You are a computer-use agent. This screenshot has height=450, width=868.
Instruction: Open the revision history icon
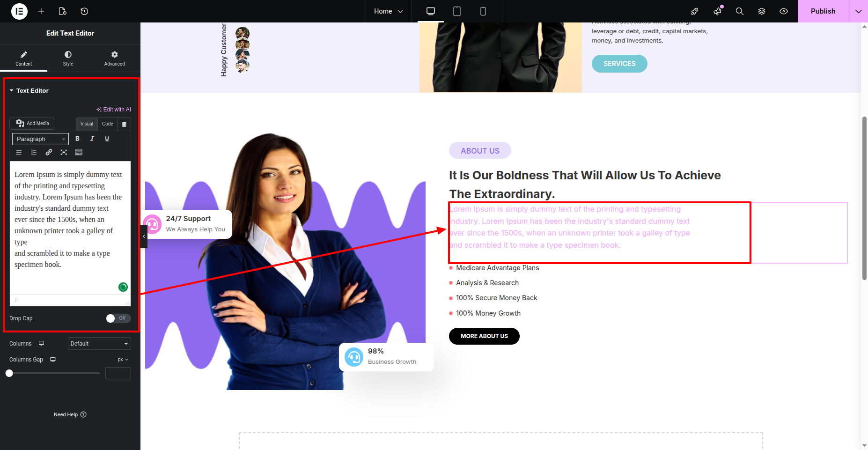click(84, 11)
